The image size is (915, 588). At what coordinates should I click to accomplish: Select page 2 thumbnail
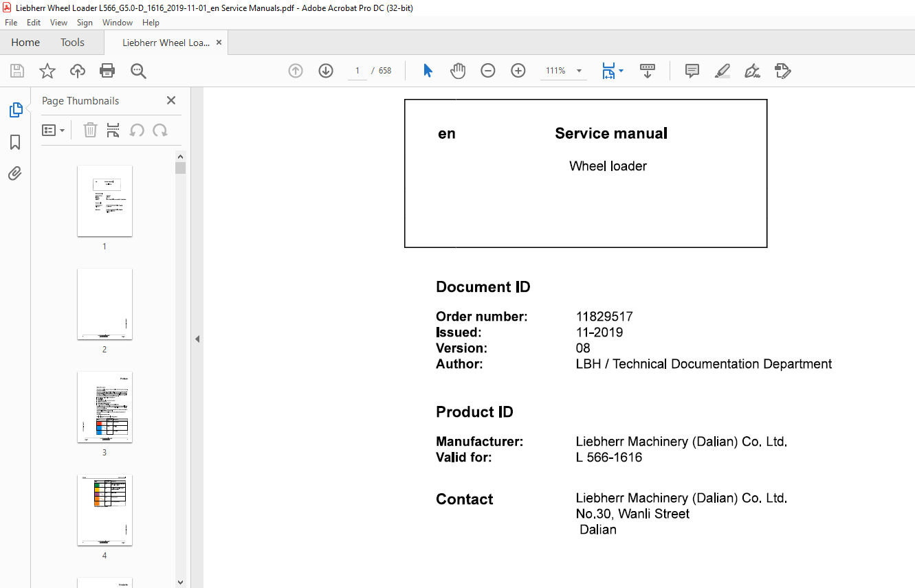coord(104,304)
